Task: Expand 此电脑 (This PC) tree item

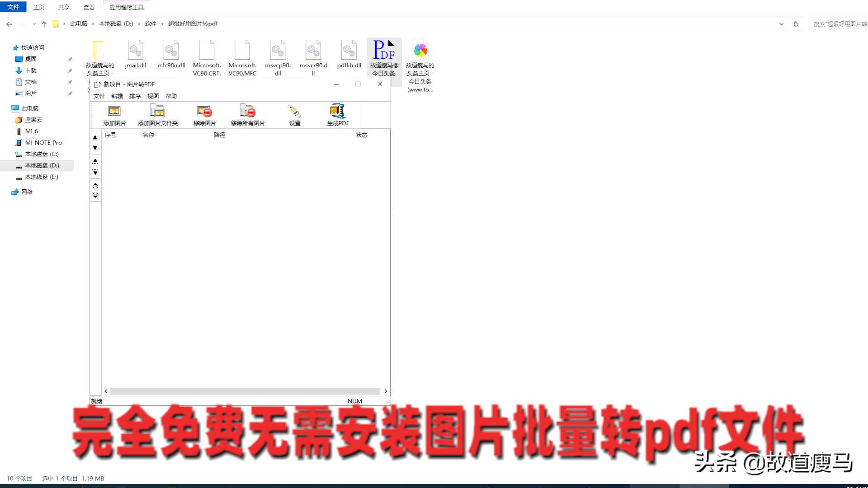Action: click(5, 108)
